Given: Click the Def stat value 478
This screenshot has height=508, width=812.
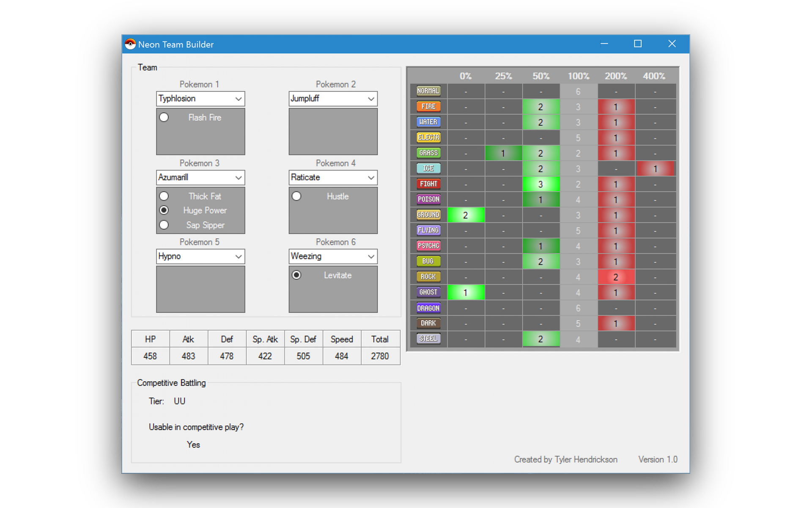Looking at the screenshot, I should (x=227, y=356).
